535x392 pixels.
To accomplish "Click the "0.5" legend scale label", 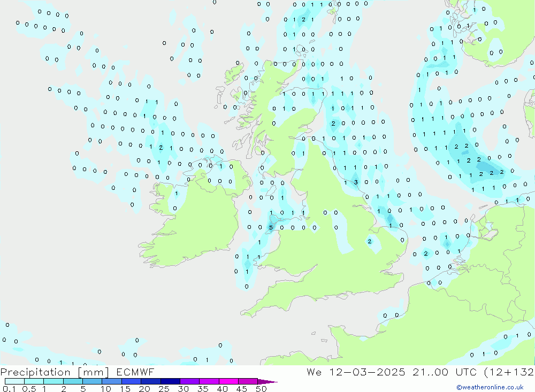I will (x=29, y=389).
